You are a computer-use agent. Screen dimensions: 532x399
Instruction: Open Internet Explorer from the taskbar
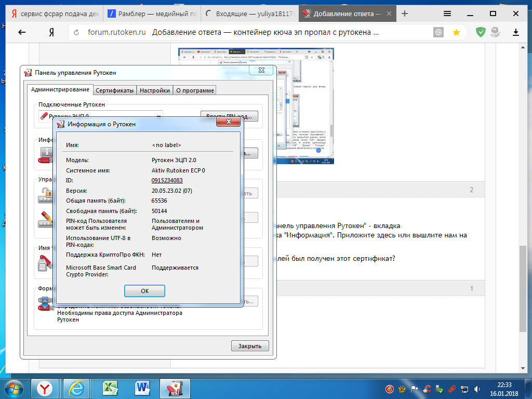point(78,388)
